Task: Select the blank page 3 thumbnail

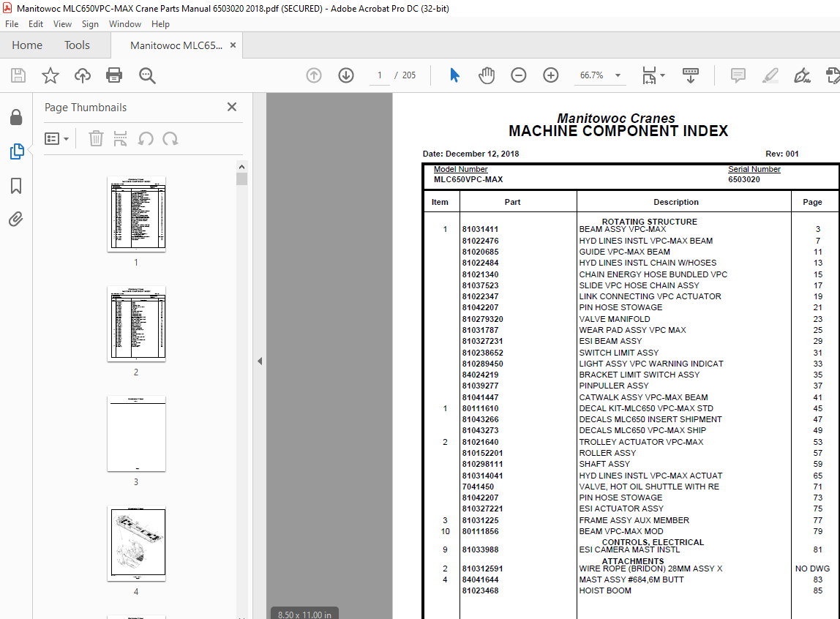Action: [136, 434]
